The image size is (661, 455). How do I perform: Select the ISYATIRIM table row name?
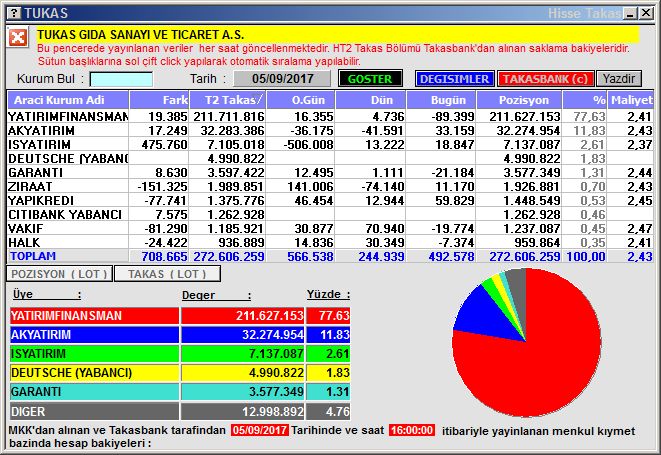click(x=39, y=145)
